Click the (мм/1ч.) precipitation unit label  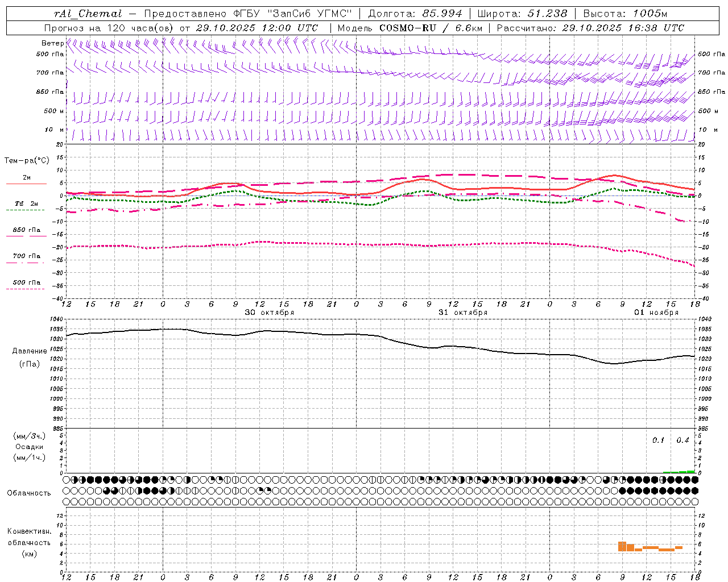click(30, 458)
